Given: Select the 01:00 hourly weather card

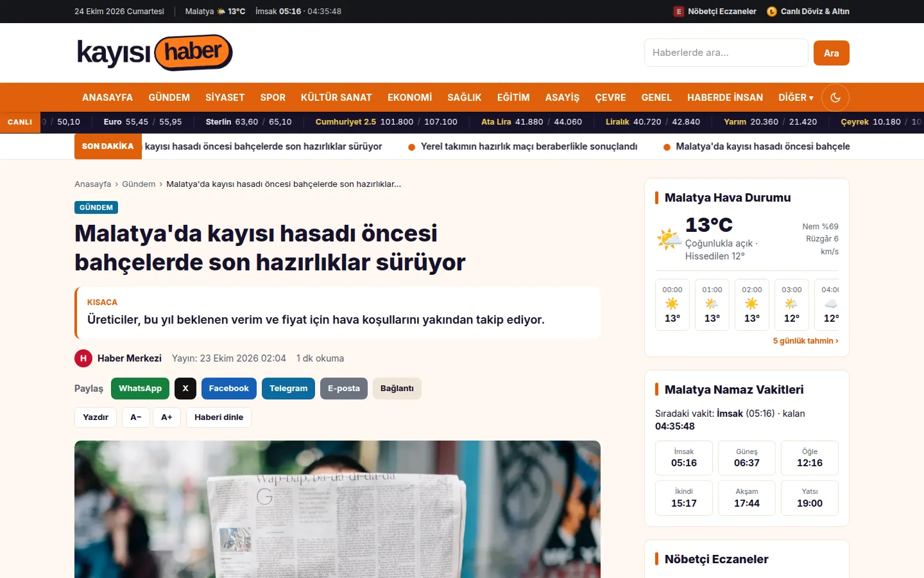Looking at the screenshot, I should pyautogui.click(x=712, y=304).
